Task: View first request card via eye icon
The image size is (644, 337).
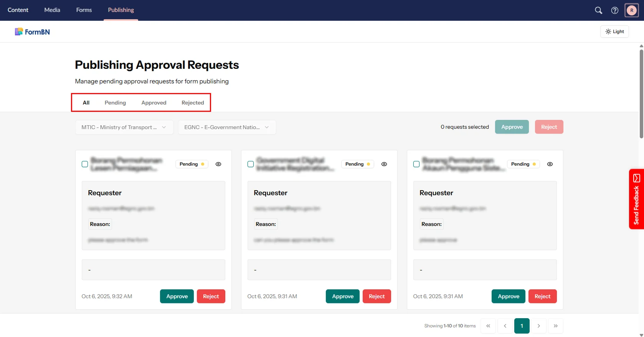Action: (218, 164)
